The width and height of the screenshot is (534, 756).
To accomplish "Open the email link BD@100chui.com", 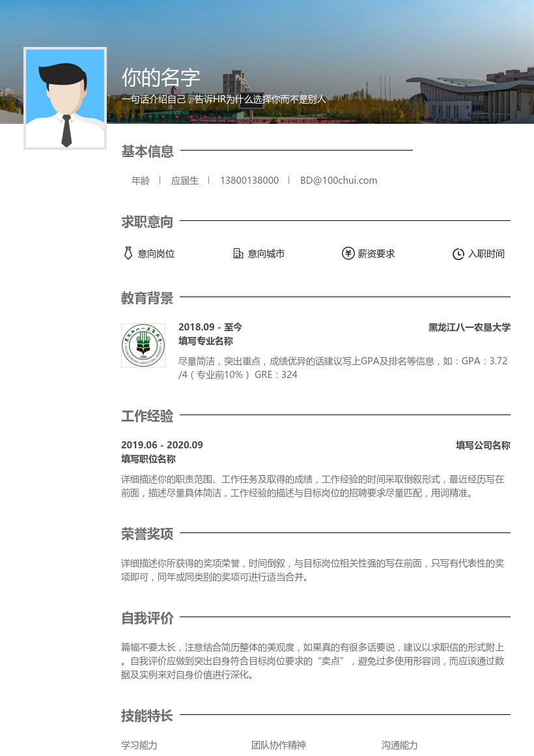I will pos(339,181).
